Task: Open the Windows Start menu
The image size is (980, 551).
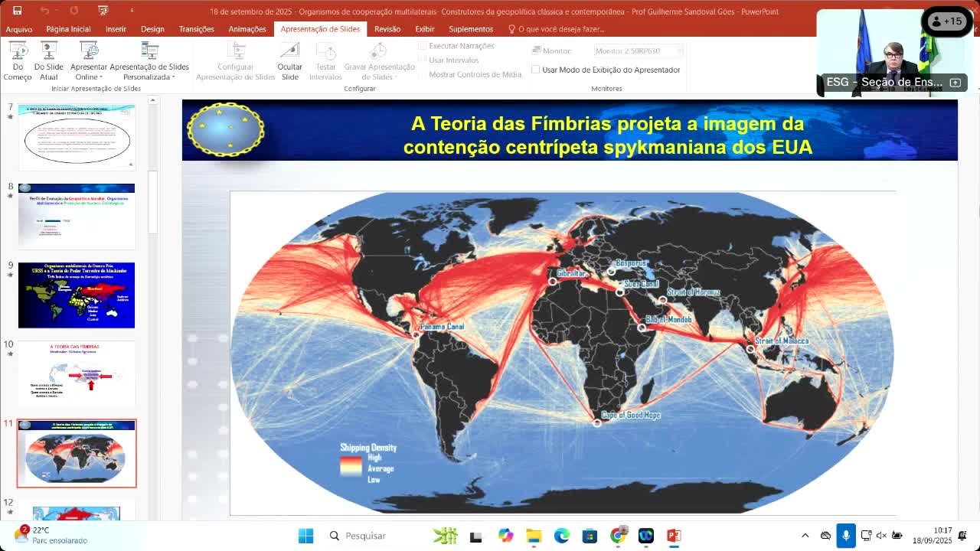Action: [305, 536]
